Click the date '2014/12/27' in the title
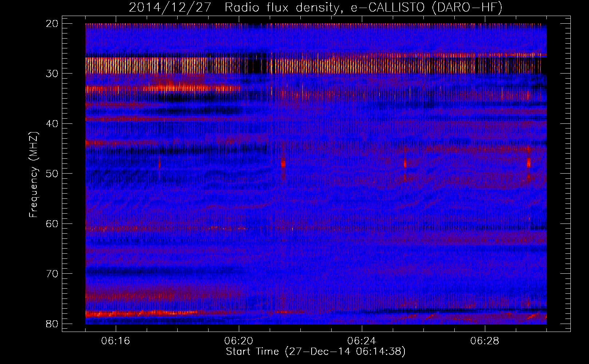The image size is (589, 364). coord(170,8)
